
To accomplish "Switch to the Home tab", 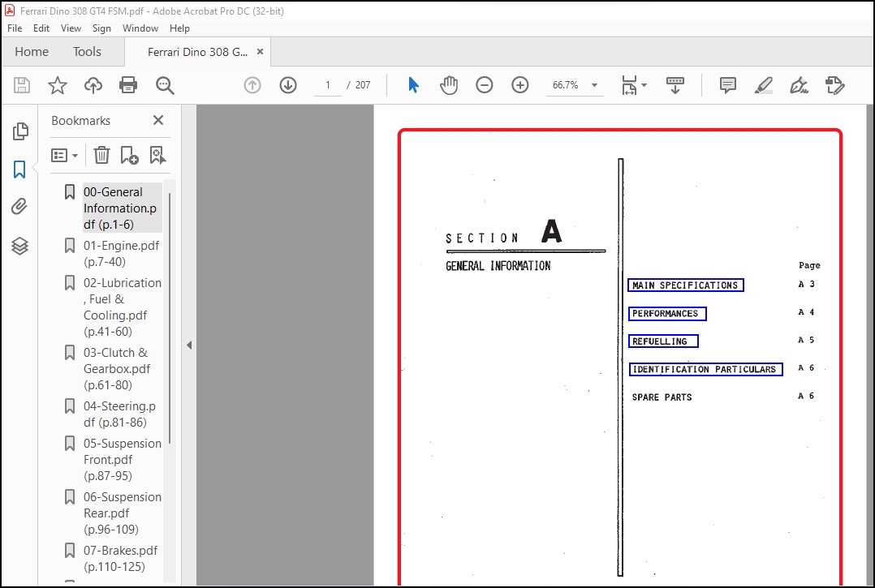I will click(32, 52).
